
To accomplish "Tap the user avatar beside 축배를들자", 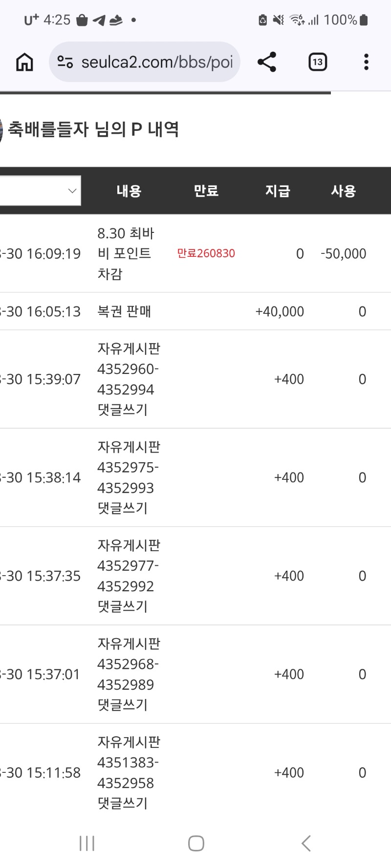I will 1,130.
